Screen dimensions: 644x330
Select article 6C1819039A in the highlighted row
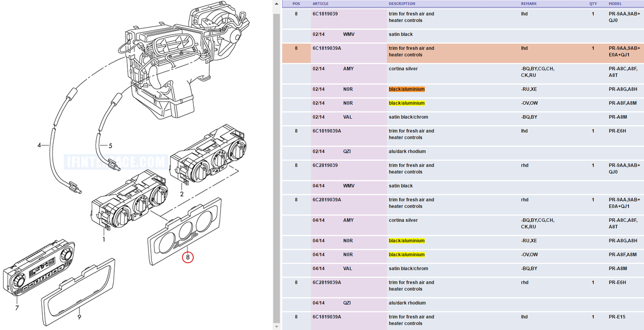(x=327, y=48)
